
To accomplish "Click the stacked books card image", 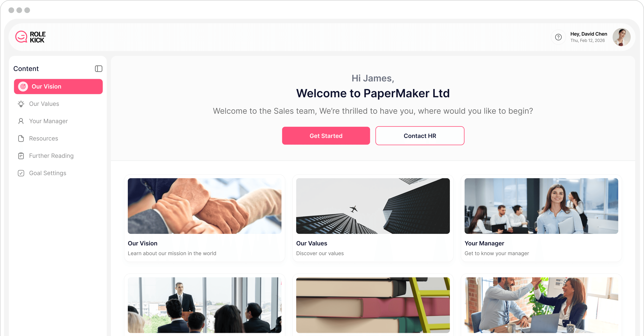I will pyautogui.click(x=373, y=305).
